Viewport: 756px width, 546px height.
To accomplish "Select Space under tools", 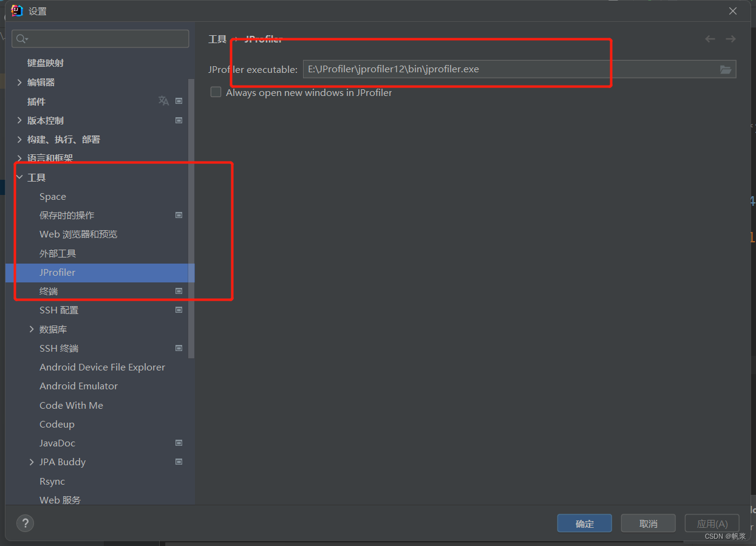I will 53,196.
